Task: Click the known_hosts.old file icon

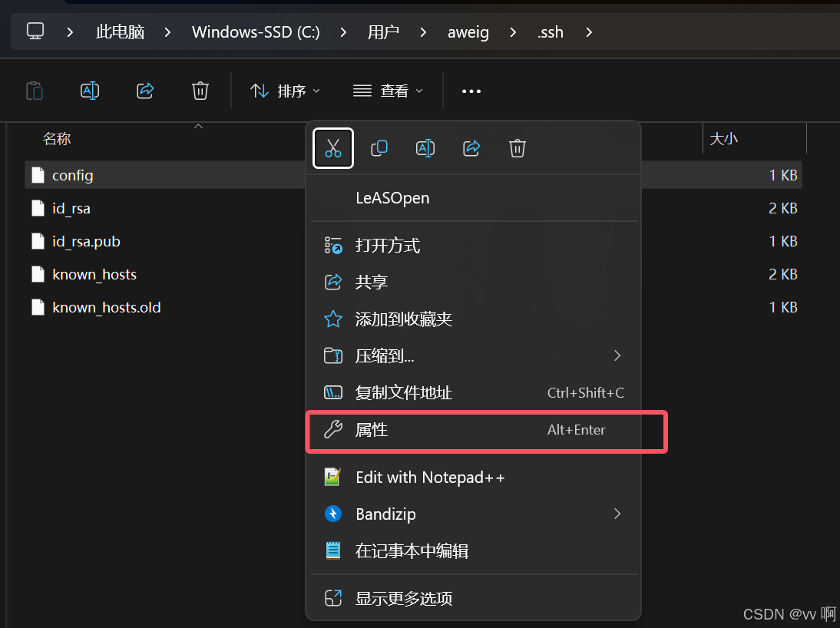Action: [x=38, y=307]
